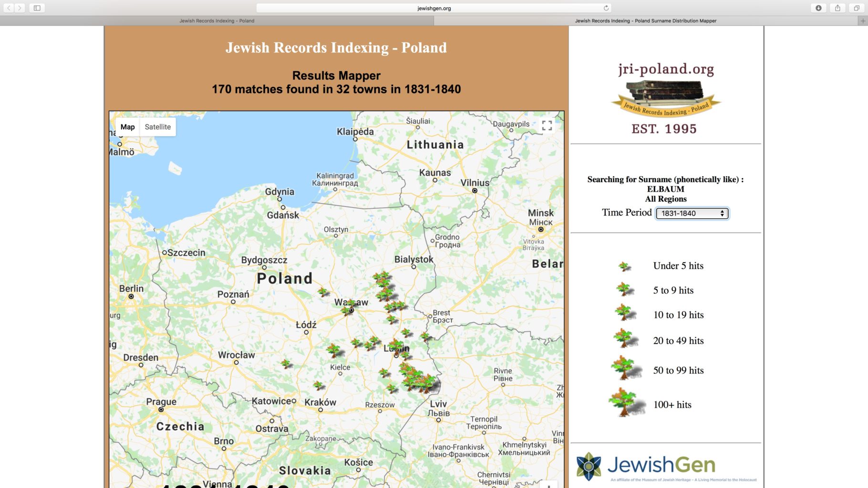Image resolution: width=868 pixels, height=488 pixels.
Task: Click the tree marker southeast of Wrocław
Action: point(286,364)
